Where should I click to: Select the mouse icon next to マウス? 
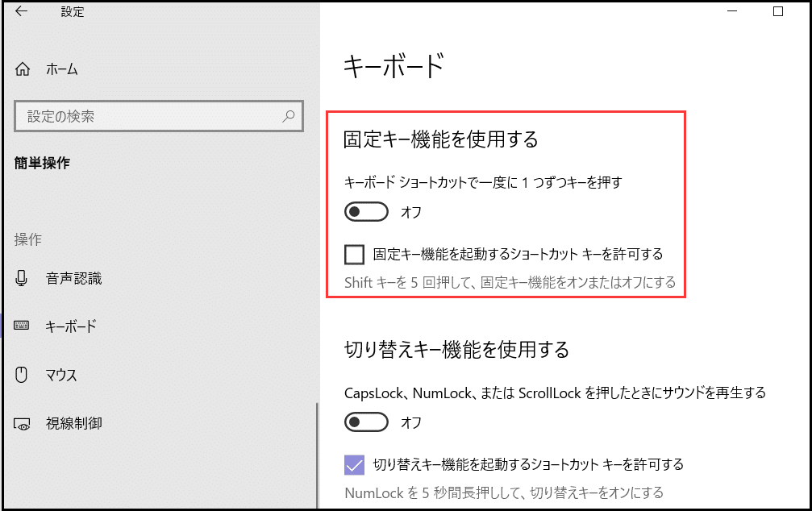click(x=22, y=375)
